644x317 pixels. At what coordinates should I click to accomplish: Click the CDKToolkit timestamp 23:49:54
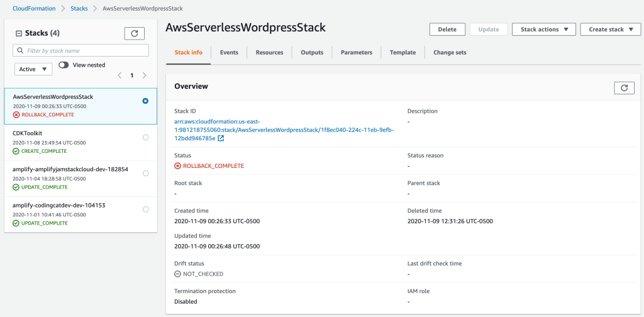click(x=49, y=143)
